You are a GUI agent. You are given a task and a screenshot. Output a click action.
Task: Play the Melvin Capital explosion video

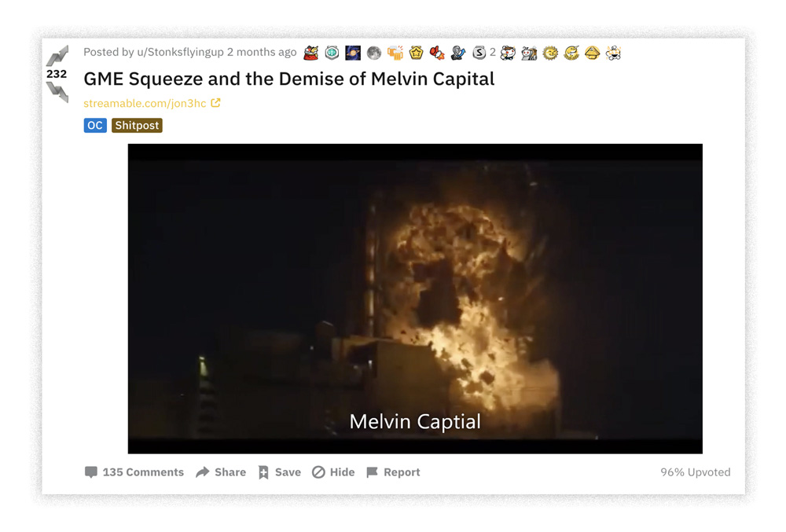tap(415, 299)
